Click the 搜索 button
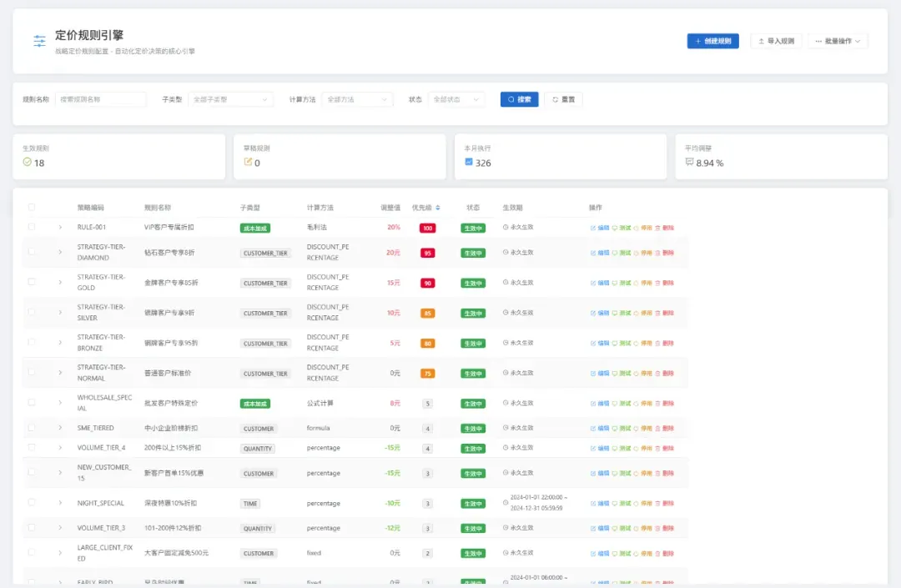 (x=519, y=99)
